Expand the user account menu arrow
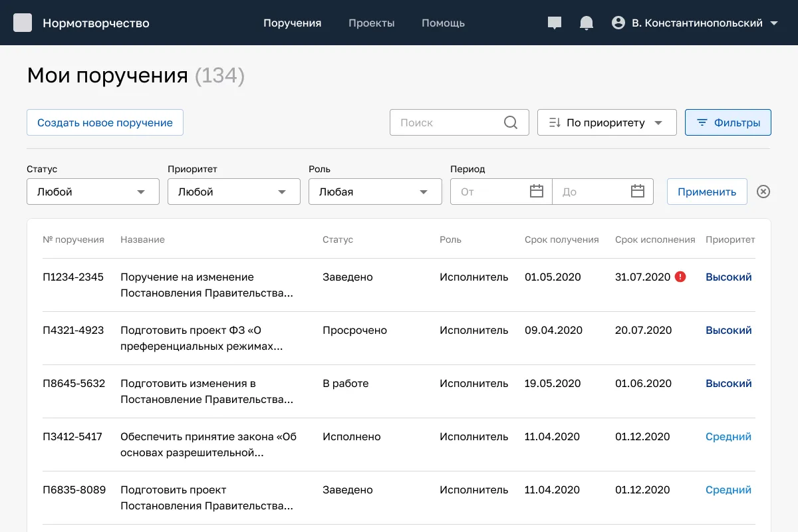 pos(773,23)
